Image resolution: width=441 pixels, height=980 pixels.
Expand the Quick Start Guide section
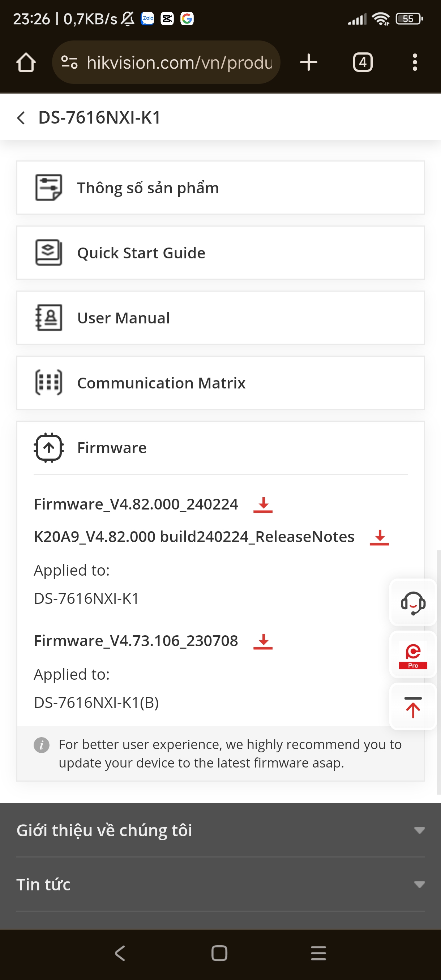point(220,253)
